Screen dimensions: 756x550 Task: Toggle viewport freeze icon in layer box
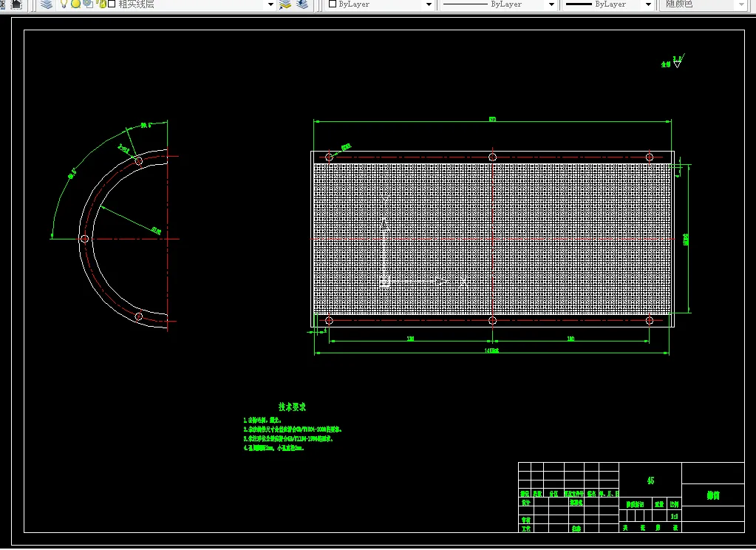pyautogui.click(x=88, y=4)
